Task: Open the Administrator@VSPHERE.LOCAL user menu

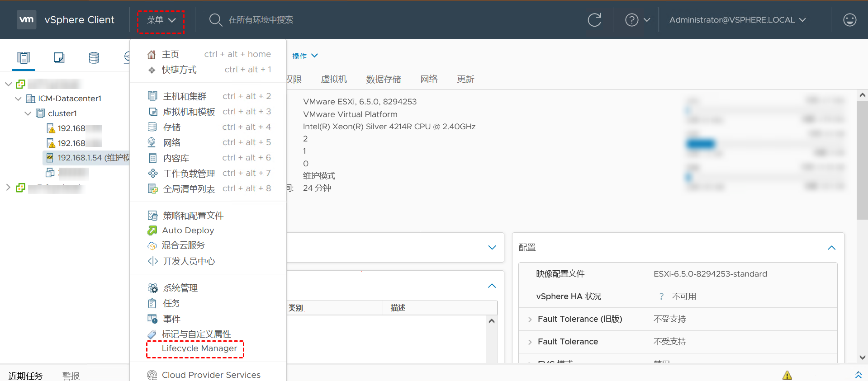Action: (x=737, y=20)
